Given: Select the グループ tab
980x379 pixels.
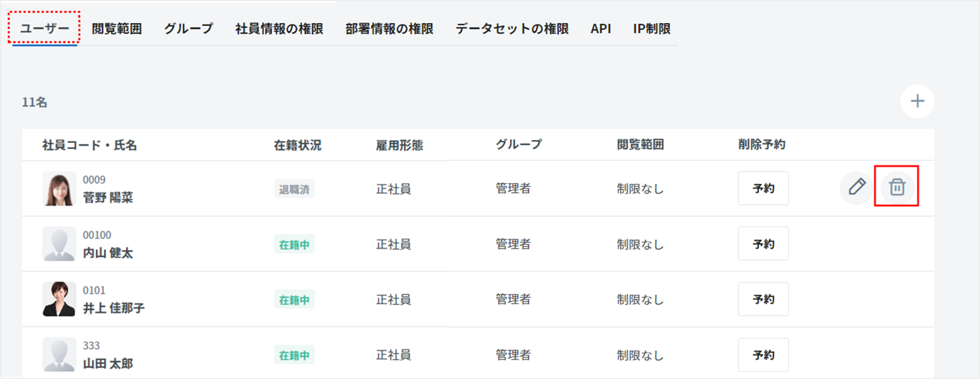Looking at the screenshot, I should (x=188, y=29).
